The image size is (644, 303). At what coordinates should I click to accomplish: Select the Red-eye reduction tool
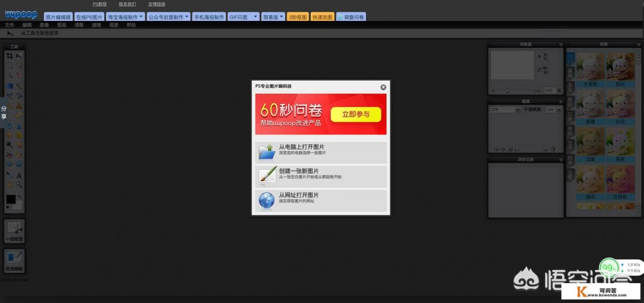10,155
